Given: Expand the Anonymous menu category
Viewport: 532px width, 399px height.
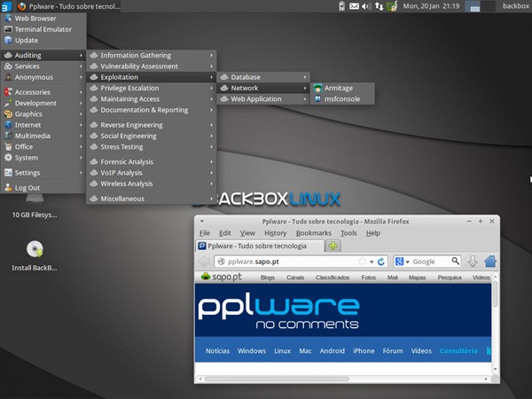Looking at the screenshot, I should 43,77.
